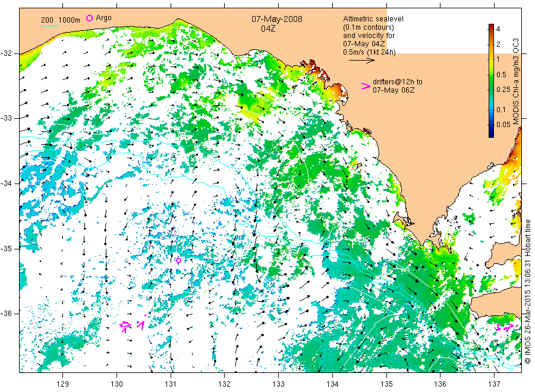Click the longitude label 130
This screenshot has width=535, height=392.
coord(117,384)
